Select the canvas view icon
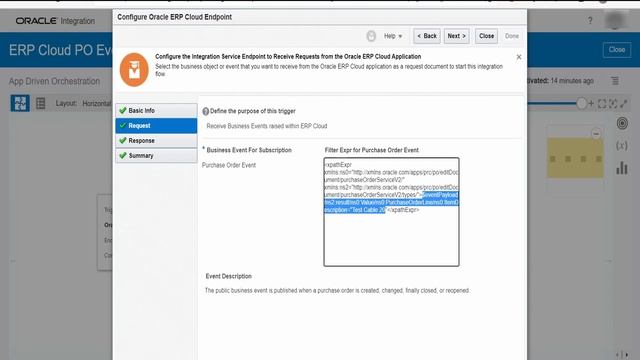Screen dimensions: 640x360 (20, 103)
